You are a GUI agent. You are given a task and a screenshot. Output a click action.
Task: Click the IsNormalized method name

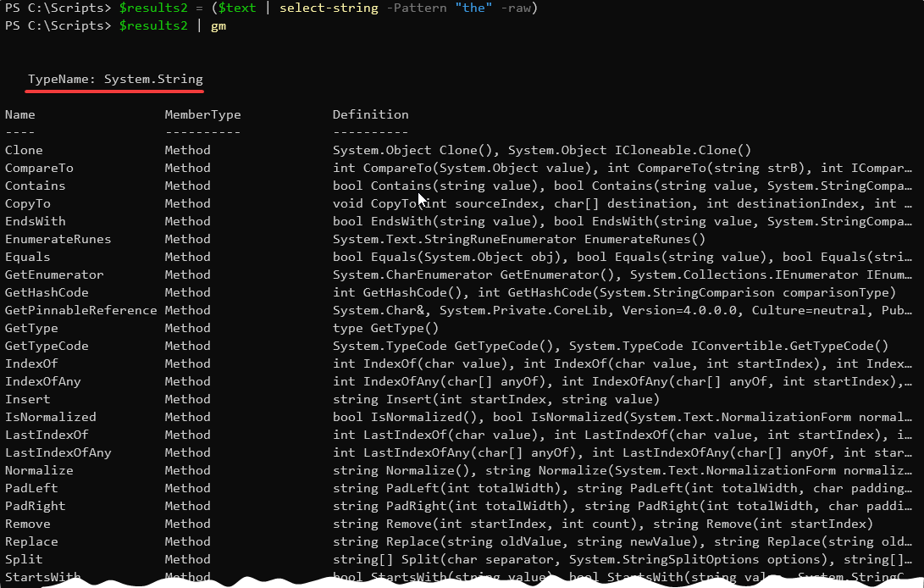51,417
